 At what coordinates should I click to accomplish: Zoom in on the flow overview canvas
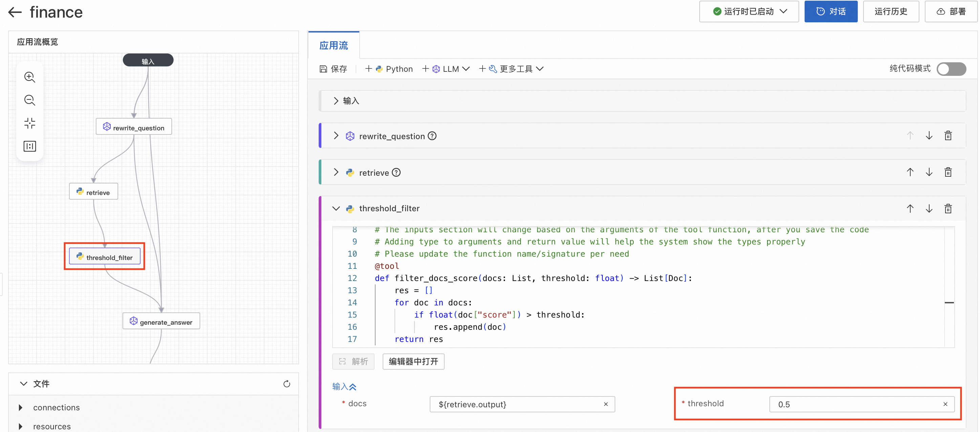(x=30, y=77)
